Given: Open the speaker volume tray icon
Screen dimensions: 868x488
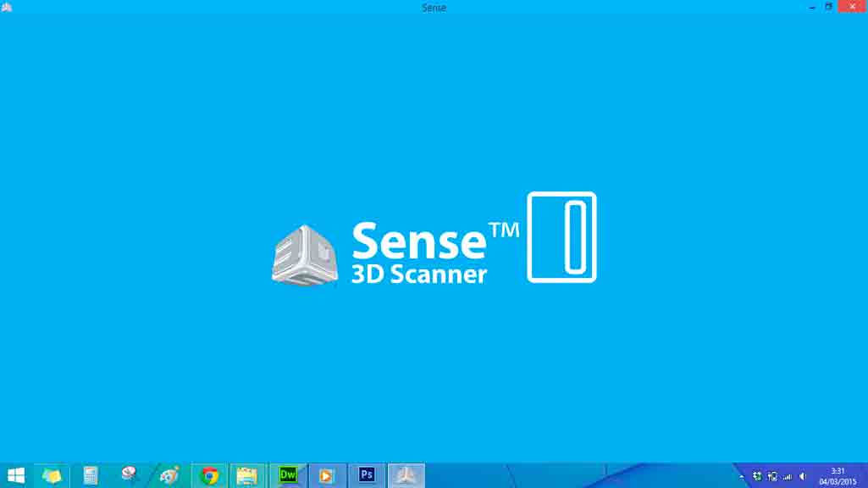Looking at the screenshot, I should point(803,476).
